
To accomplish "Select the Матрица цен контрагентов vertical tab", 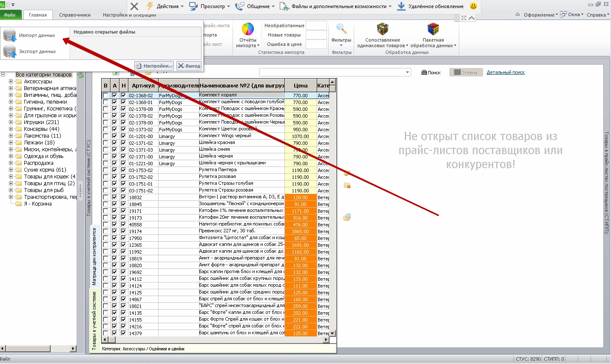I will [94, 256].
